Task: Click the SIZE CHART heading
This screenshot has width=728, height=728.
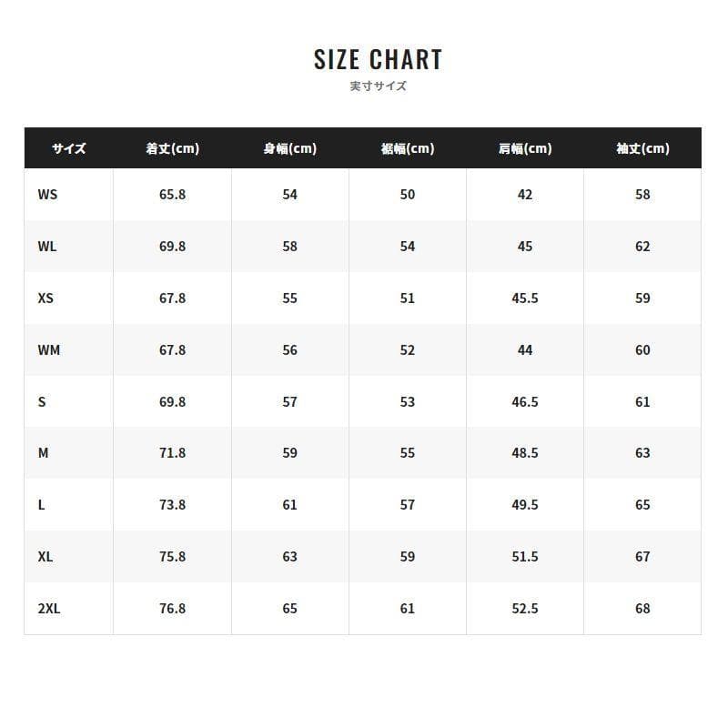Action: click(378, 60)
